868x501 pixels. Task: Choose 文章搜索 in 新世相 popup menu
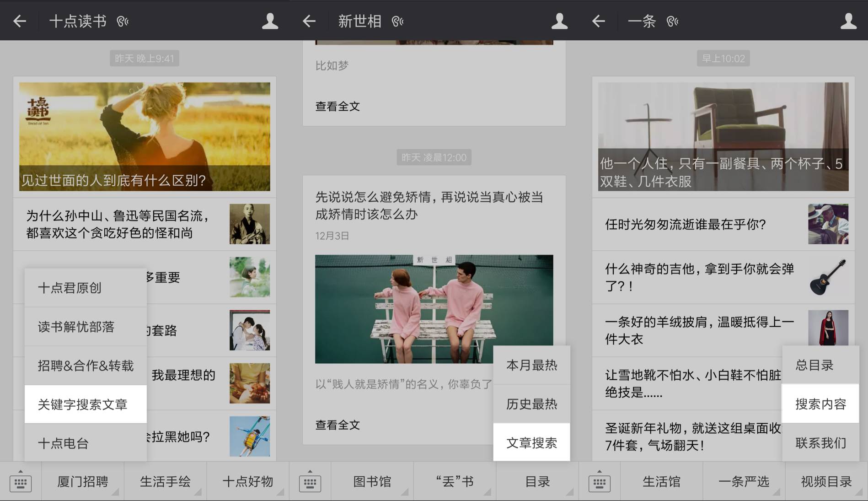click(x=531, y=443)
